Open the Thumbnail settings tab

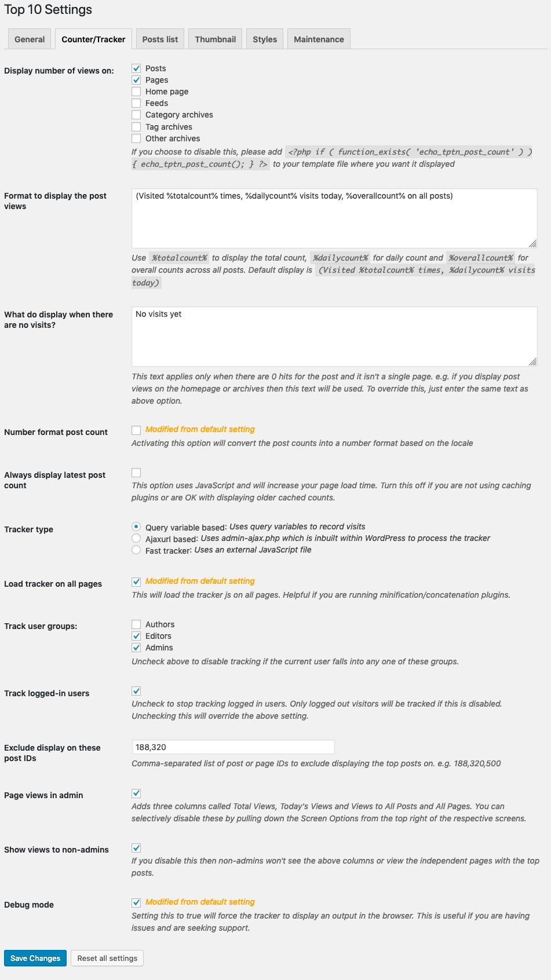coord(215,39)
